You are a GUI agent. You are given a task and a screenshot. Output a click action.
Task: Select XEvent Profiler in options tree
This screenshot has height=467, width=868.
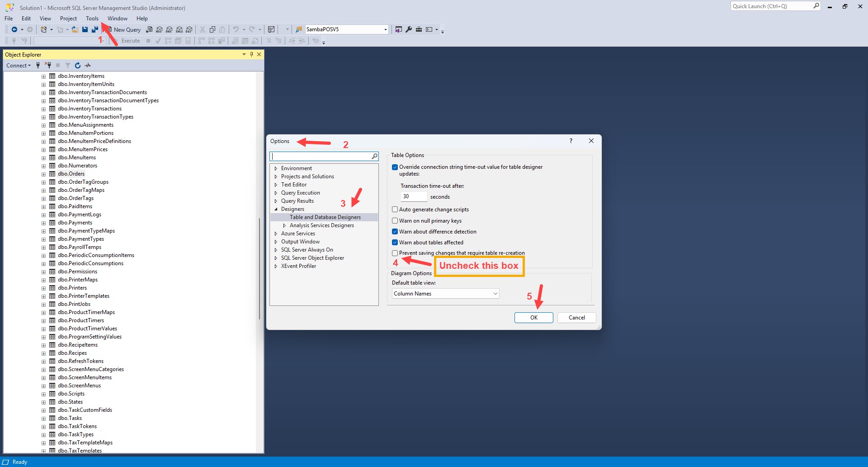(x=298, y=266)
